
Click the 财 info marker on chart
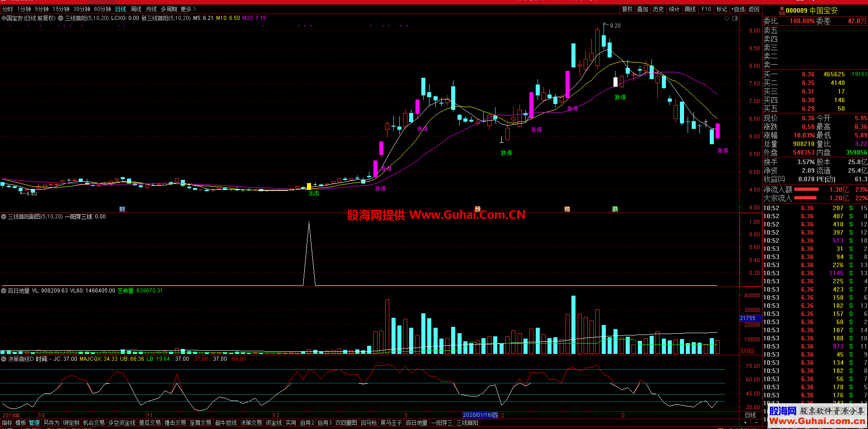tap(122, 209)
